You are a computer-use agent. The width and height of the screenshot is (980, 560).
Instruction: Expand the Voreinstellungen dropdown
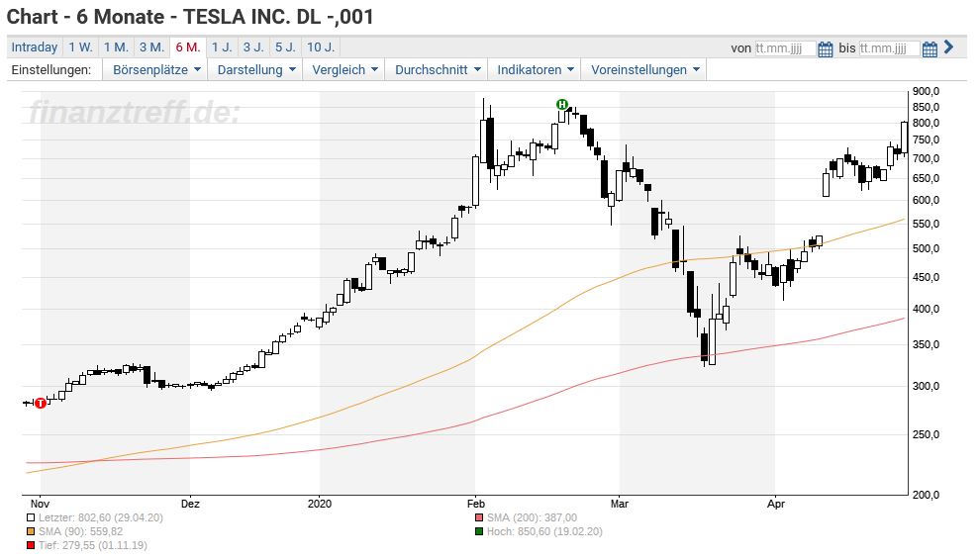pyautogui.click(x=645, y=70)
